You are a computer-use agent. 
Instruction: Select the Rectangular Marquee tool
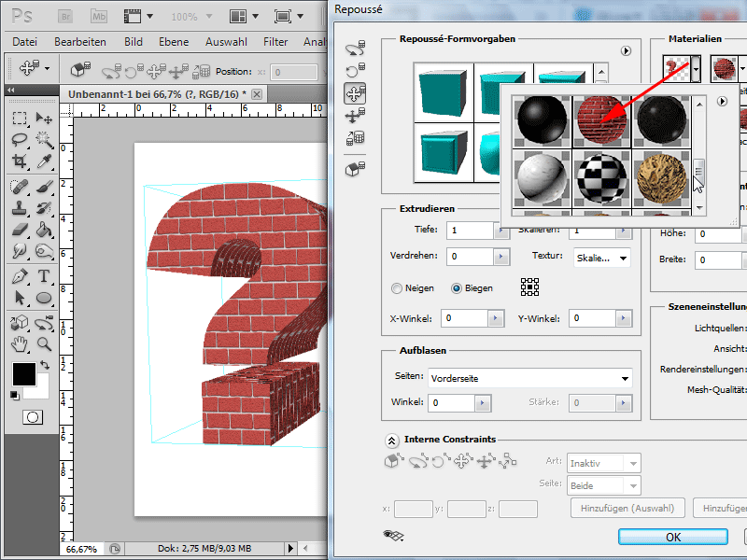(19, 118)
